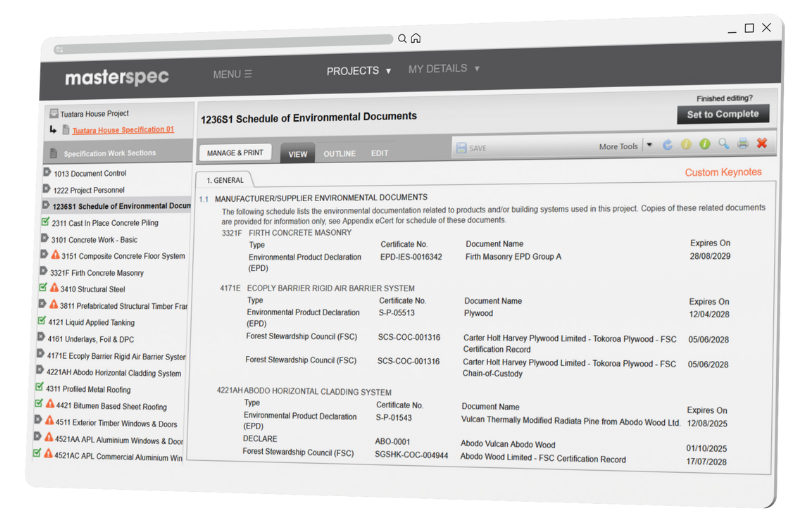Select the 1. GENERAL section tab
The image size is (810, 523).
tap(225, 180)
